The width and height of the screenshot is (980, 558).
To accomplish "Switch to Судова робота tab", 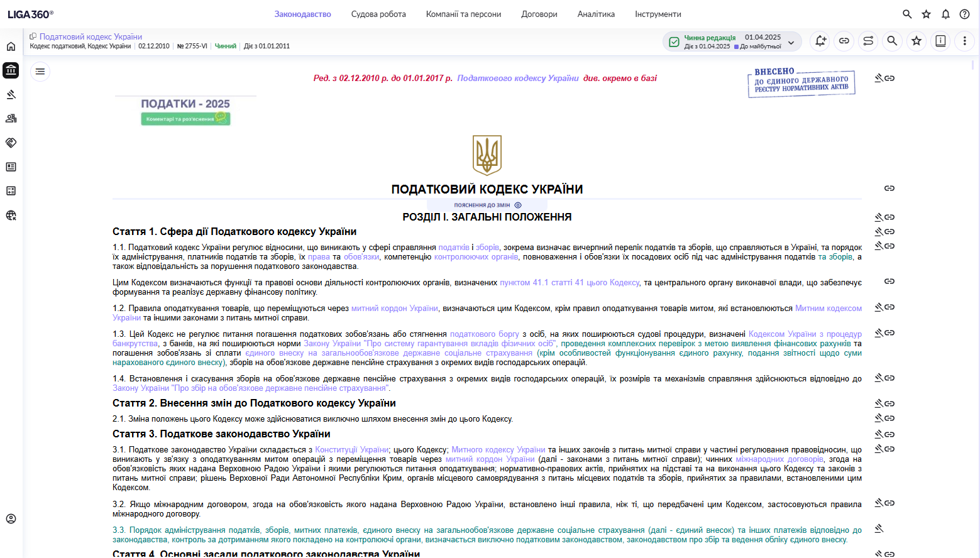I will click(x=378, y=14).
